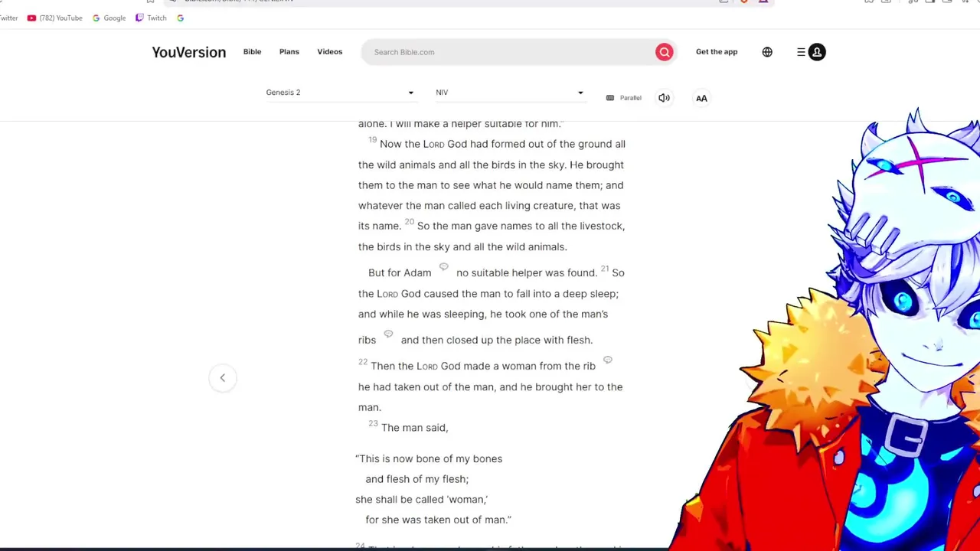980x551 pixels.
Task: Click text 'But for Adam'
Action: 400,272
